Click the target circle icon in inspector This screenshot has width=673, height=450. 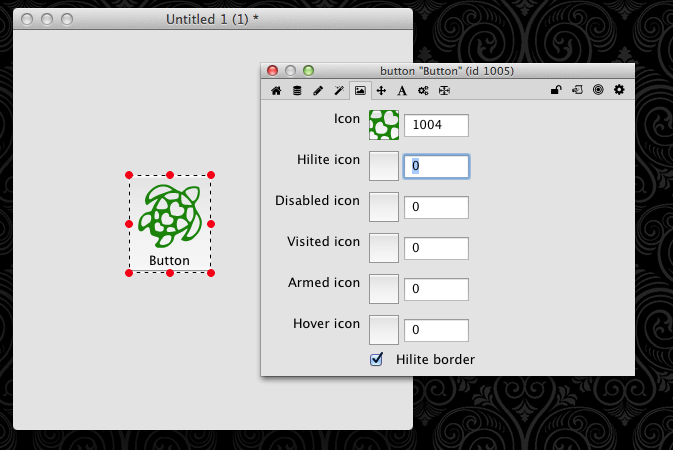click(598, 90)
